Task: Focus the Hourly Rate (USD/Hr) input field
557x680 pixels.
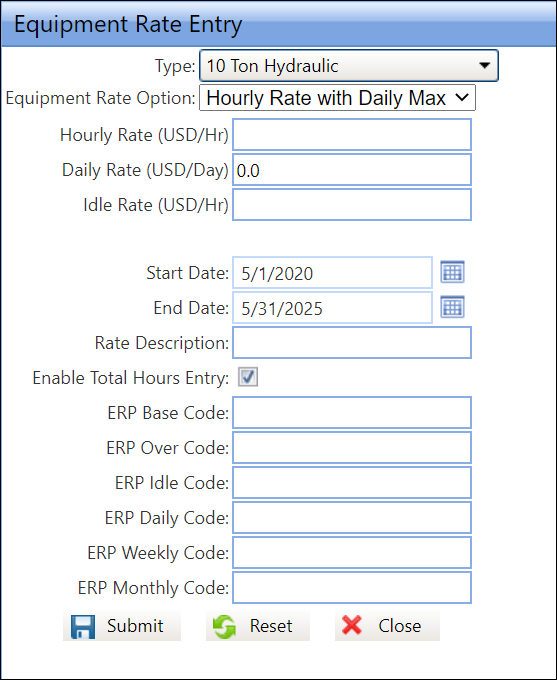Action: click(x=352, y=135)
